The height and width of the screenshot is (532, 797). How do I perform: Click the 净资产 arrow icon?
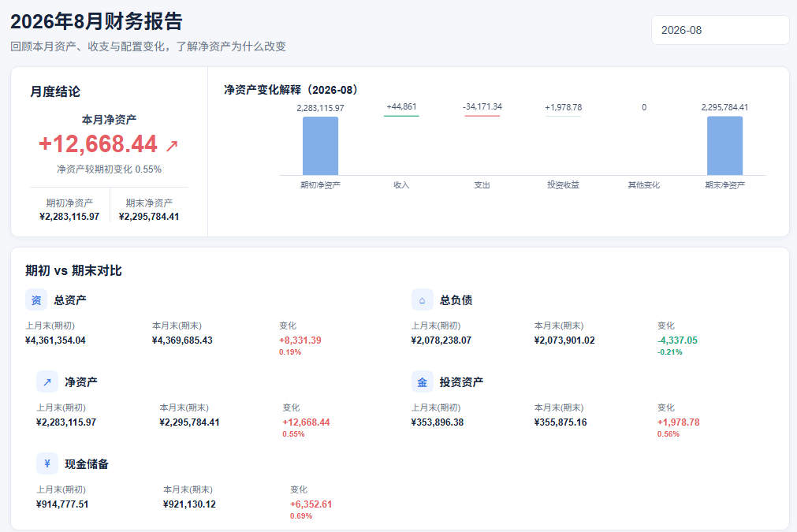[47, 381]
